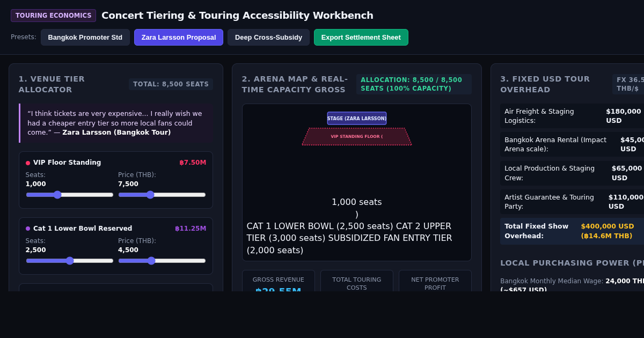Click the Artist Guarantee & Touring Party row

(572, 202)
